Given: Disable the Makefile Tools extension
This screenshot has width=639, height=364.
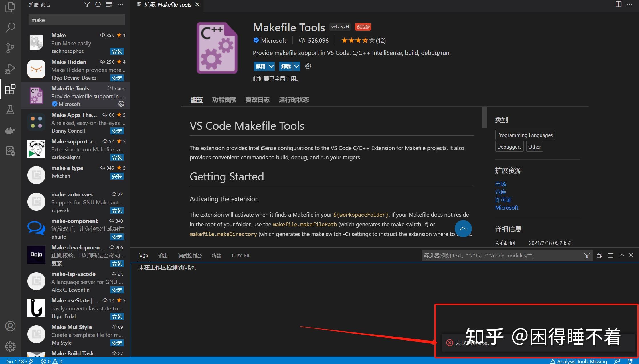Looking at the screenshot, I should pyautogui.click(x=260, y=66).
